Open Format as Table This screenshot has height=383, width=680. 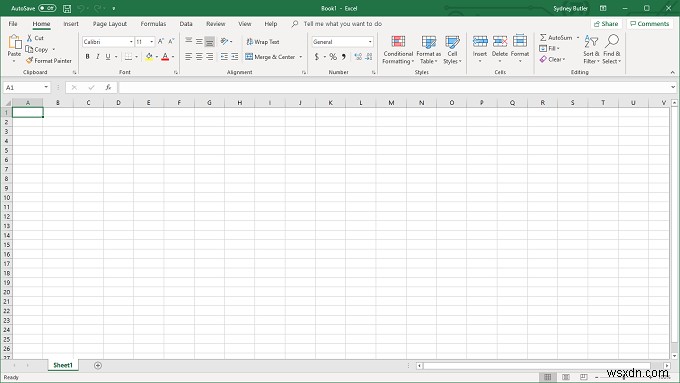point(428,49)
